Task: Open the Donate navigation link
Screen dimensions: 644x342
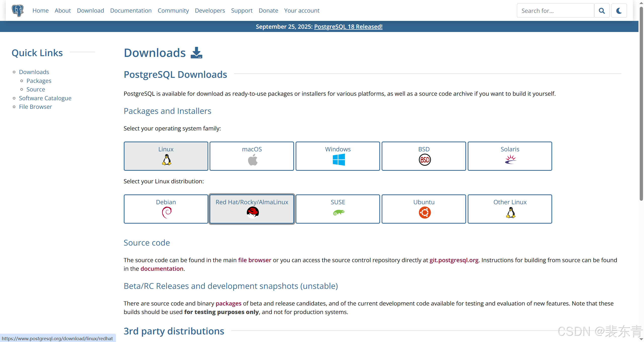Action: coord(268,11)
